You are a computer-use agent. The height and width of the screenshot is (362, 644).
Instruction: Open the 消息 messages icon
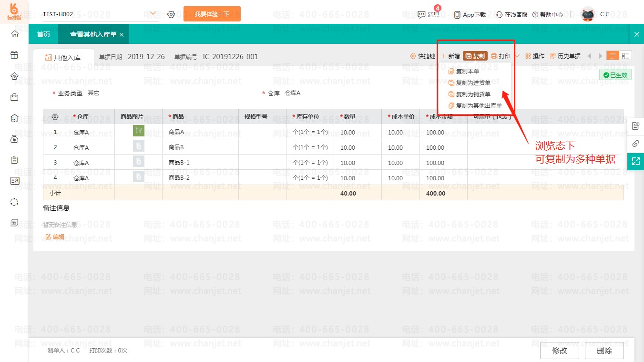click(428, 14)
